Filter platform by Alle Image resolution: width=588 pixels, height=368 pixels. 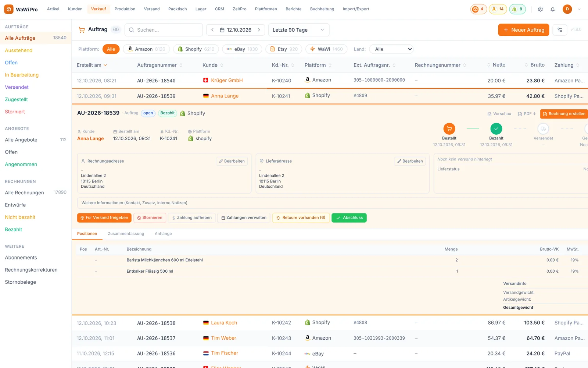[111, 49]
